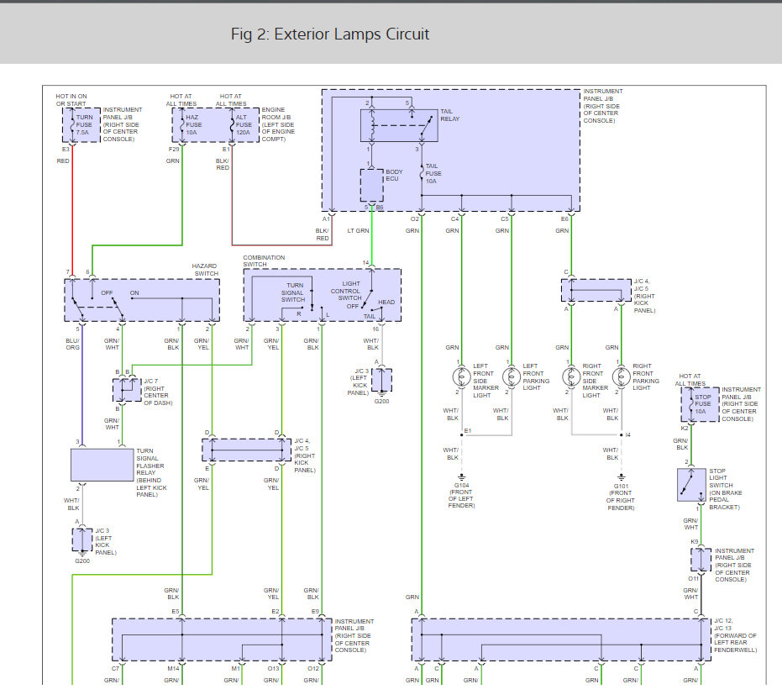Select the STOP FUSE 10A box
782x700 pixels.
pos(701,404)
